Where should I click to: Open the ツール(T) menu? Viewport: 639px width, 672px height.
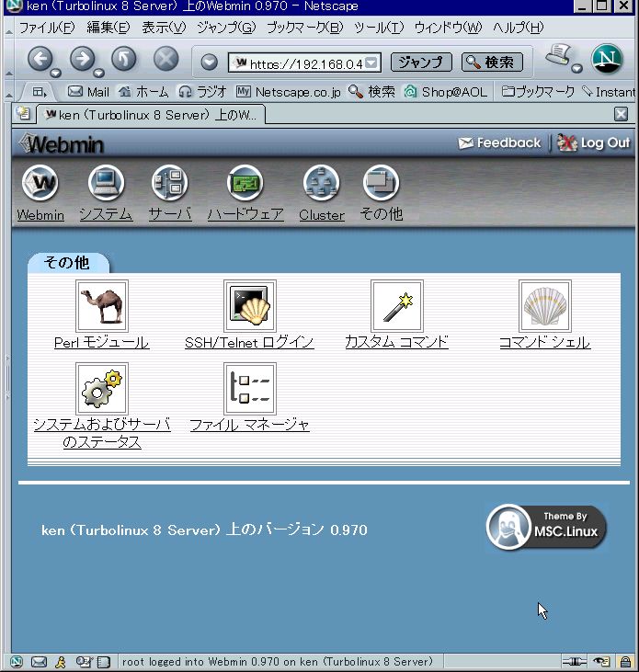379,28
